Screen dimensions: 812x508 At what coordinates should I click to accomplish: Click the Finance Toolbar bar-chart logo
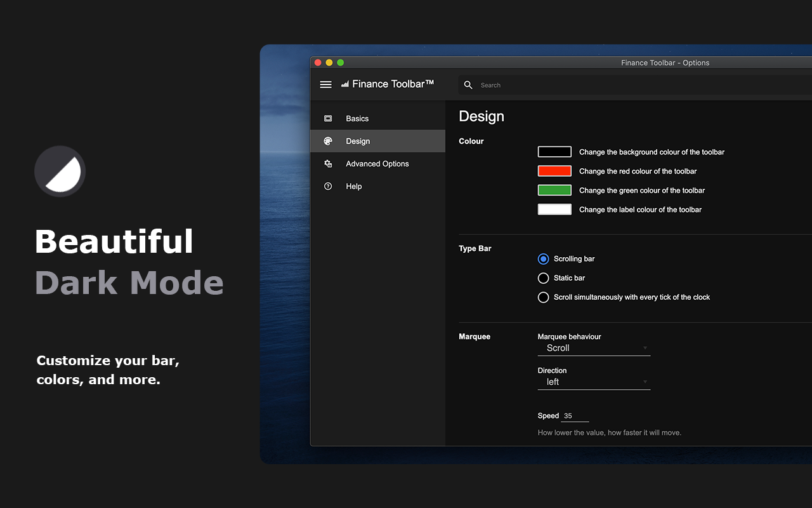(x=345, y=84)
